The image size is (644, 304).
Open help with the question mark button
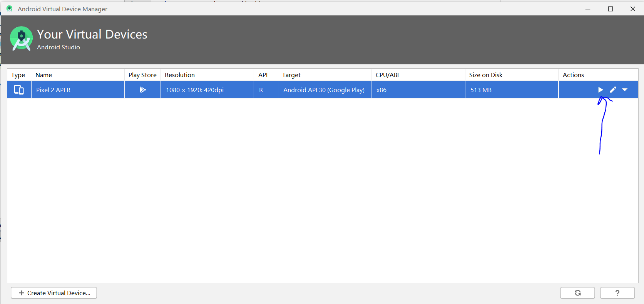point(617,293)
